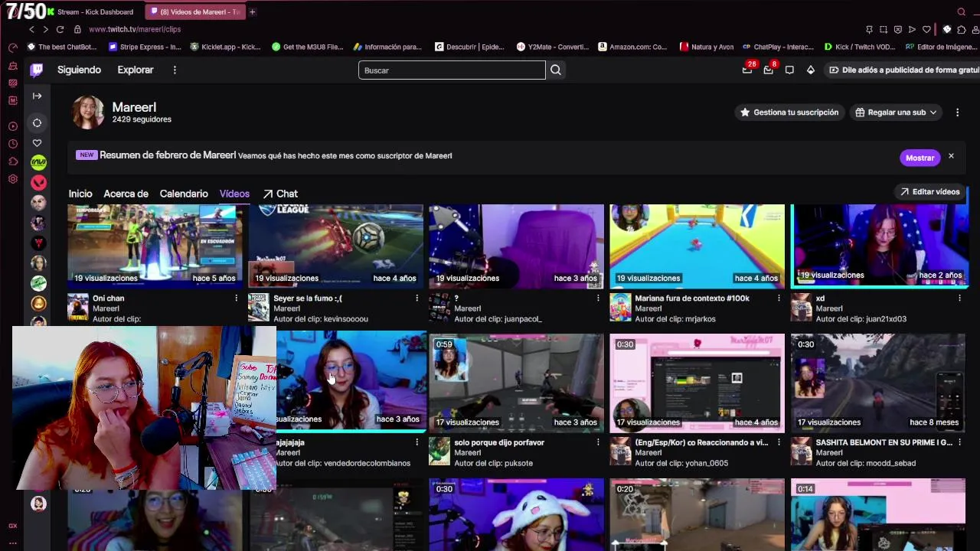Image resolution: width=980 pixels, height=551 pixels.
Task: Click the Twitch logo home icon
Action: pos(37,70)
